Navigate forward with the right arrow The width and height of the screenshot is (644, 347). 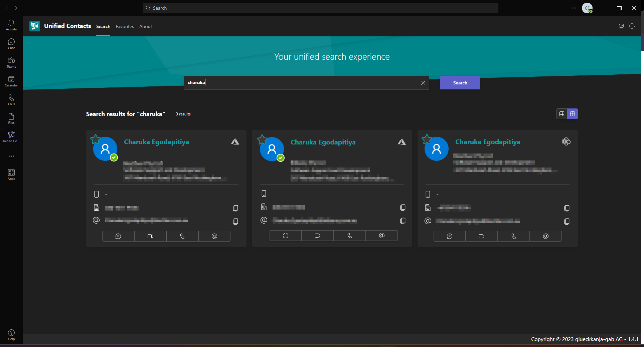pyautogui.click(x=16, y=8)
